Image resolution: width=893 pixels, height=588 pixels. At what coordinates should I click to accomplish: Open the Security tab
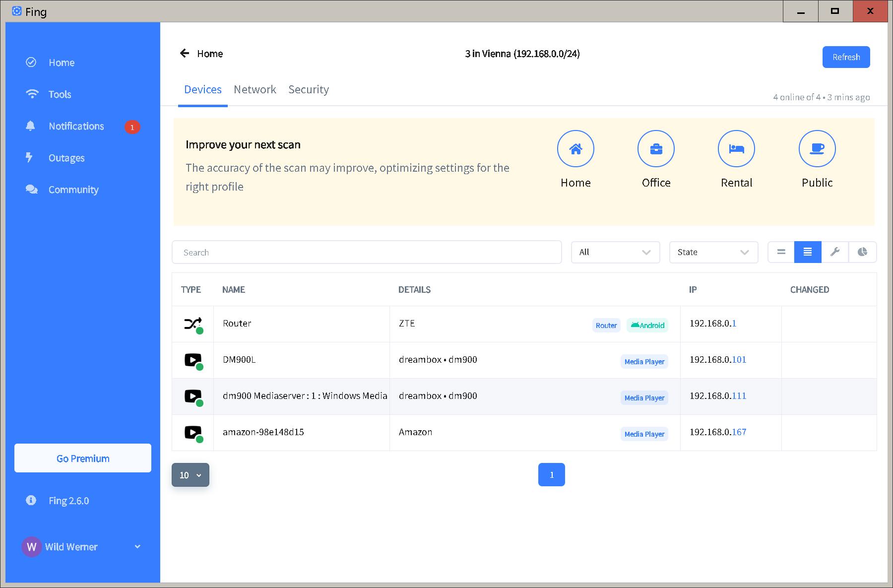tap(309, 90)
